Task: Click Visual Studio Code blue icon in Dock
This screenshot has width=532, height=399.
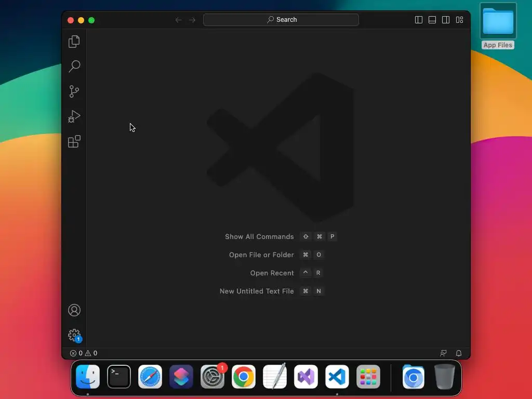Action: pyautogui.click(x=337, y=377)
